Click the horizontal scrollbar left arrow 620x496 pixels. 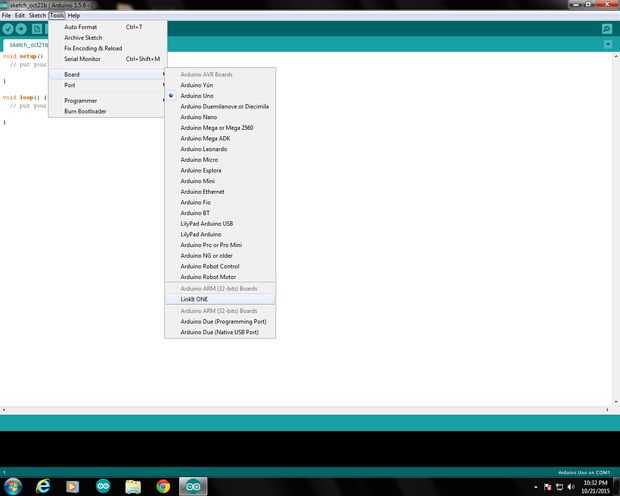coord(4,410)
